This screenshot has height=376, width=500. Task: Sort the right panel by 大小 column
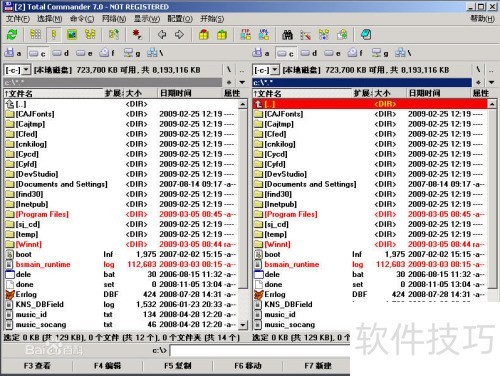[389, 93]
